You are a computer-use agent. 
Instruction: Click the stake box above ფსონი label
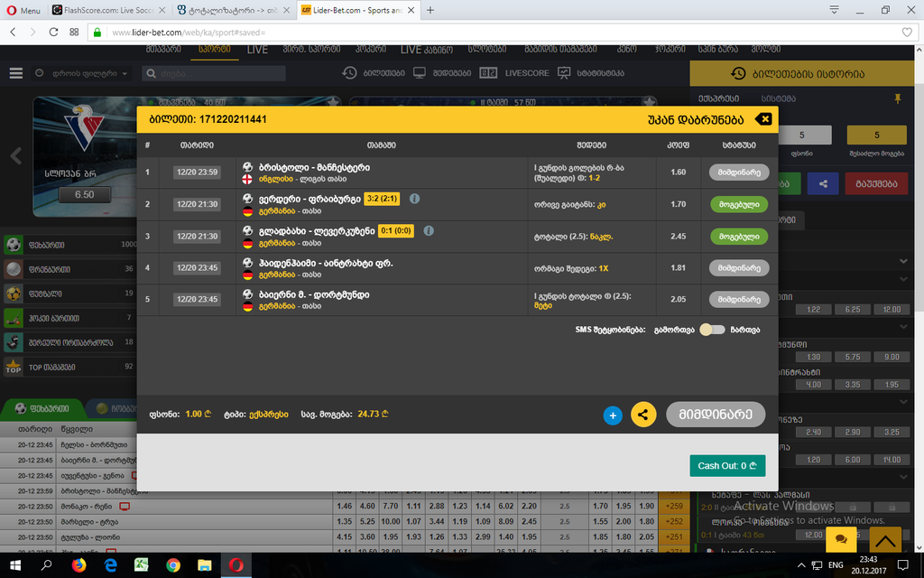click(x=802, y=135)
